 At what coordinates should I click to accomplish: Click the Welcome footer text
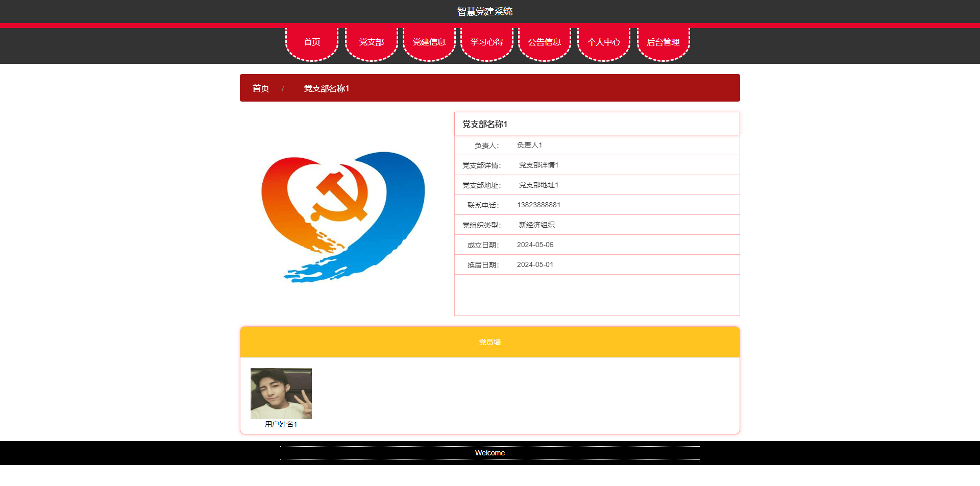[x=490, y=453]
